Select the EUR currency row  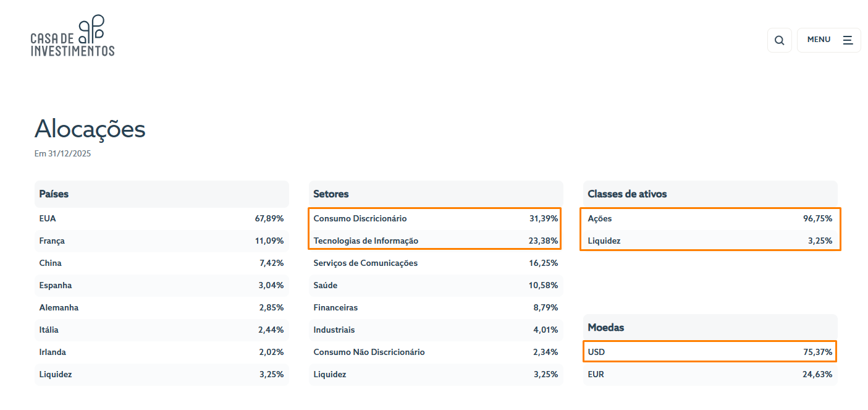(710, 375)
